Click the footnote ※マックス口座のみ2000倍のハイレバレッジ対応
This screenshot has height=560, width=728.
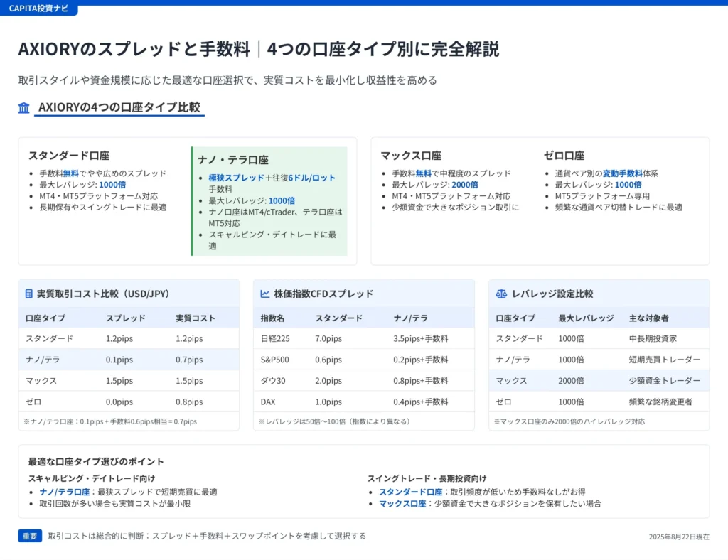(569, 421)
